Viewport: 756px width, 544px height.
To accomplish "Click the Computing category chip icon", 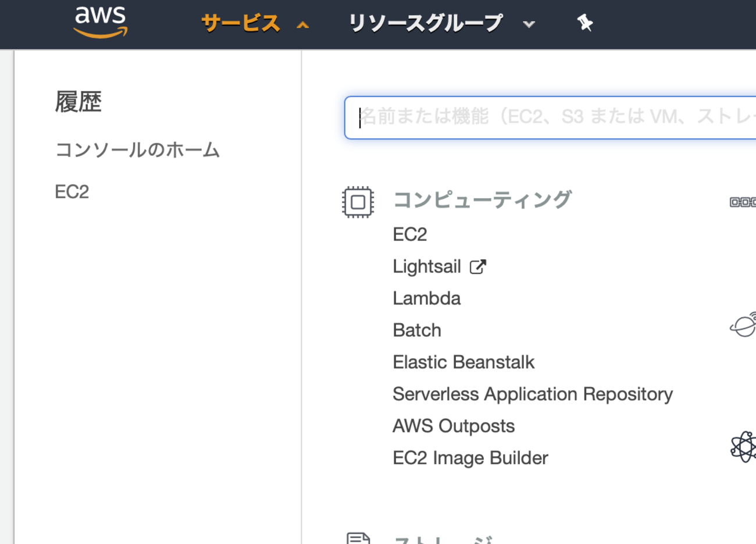I will pyautogui.click(x=358, y=202).
